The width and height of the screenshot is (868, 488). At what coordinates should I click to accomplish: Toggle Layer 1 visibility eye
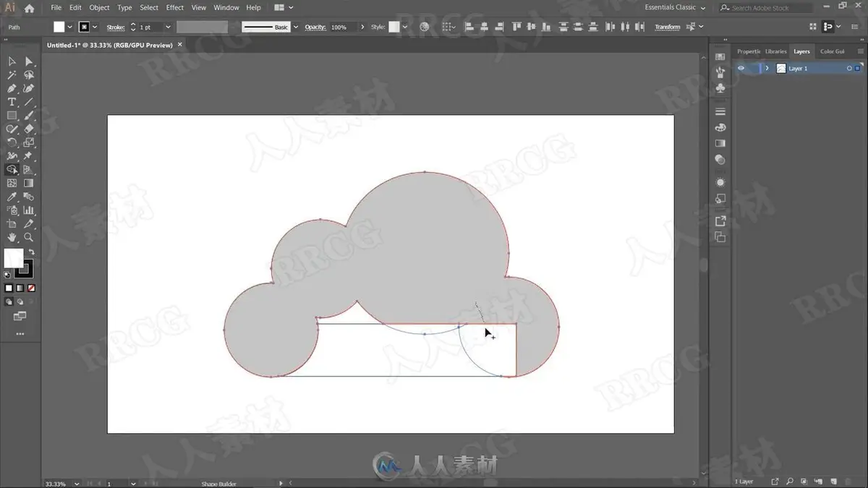point(741,68)
